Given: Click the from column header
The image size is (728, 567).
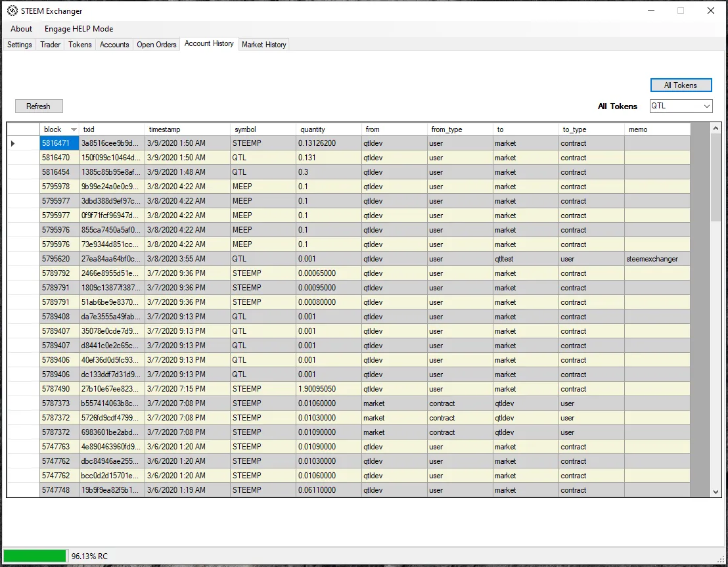Looking at the screenshot, I should click(x=394, y=129).
